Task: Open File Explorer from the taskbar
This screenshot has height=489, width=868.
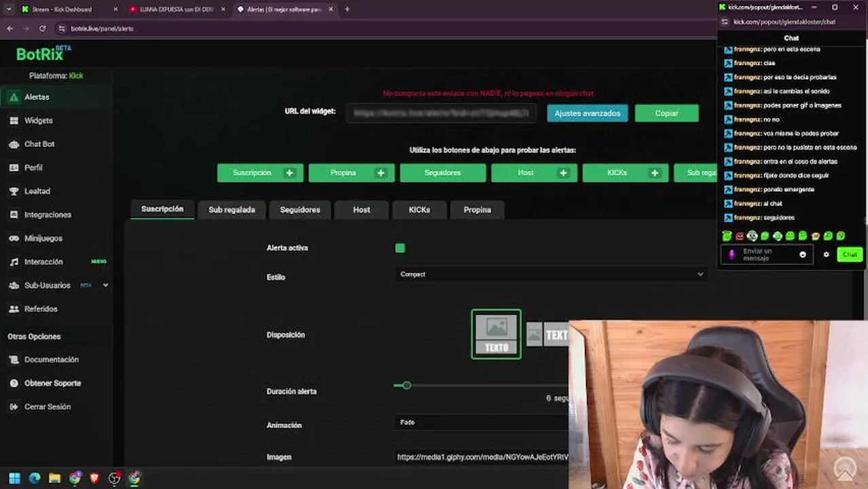Action: click(x=54, y=478)
